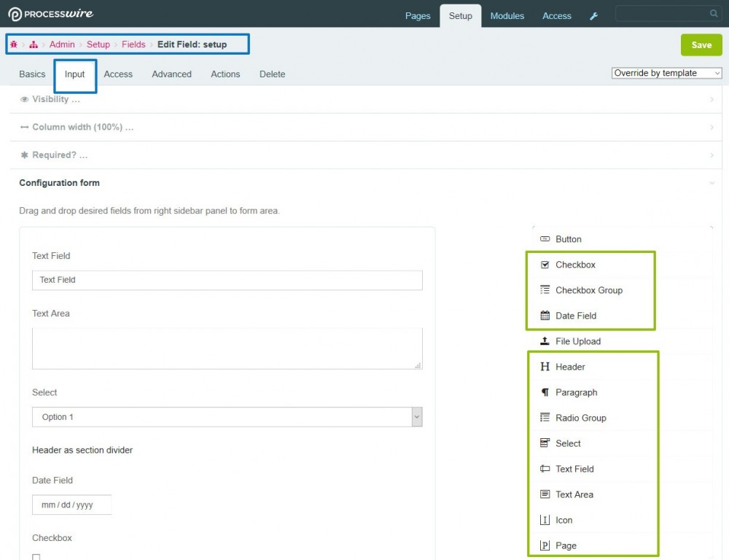Open the Option 1 select dropdown
The image size is (729, 560).
tap(227, 417)
